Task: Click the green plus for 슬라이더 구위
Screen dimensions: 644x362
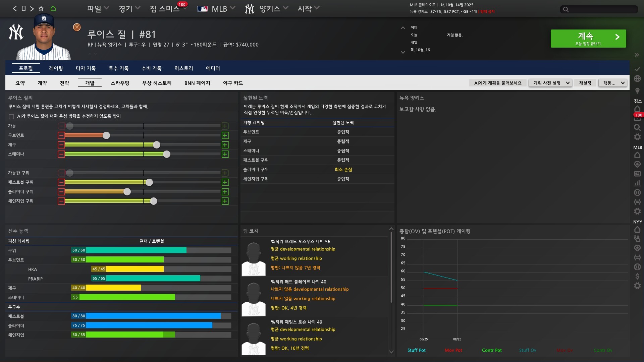Action: 225,192
